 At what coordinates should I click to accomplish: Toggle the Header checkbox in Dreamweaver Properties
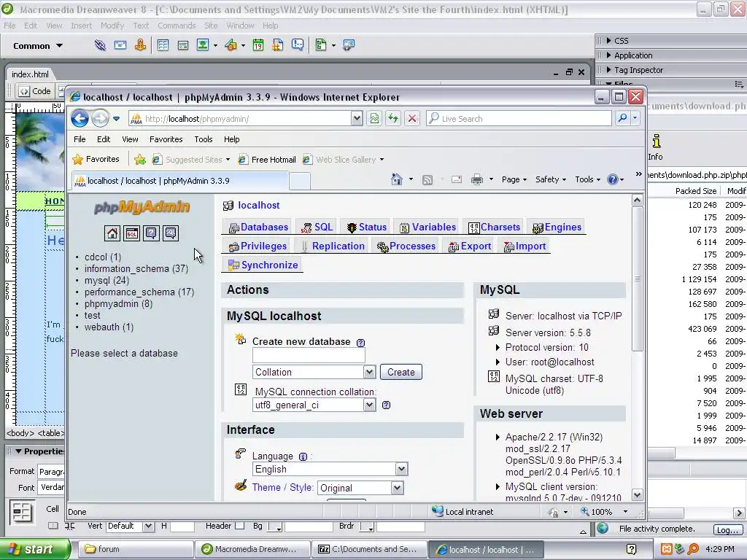[x=239, y=526]
